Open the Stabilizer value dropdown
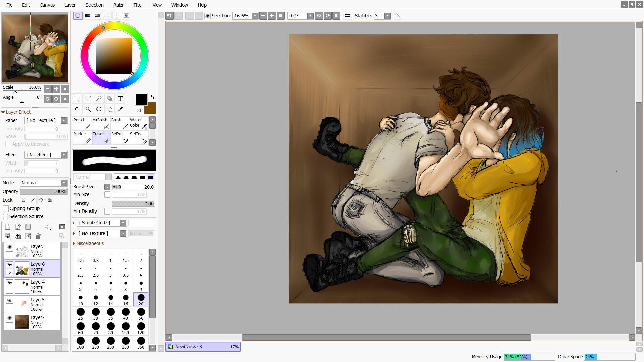This screenshot has height=362, width=644. 387,16
